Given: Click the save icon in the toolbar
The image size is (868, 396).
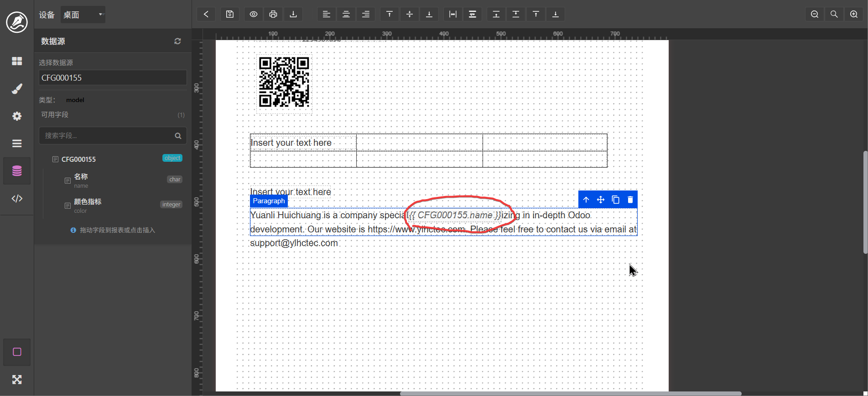Looking at the screenshot, I should tap(230, 14).
